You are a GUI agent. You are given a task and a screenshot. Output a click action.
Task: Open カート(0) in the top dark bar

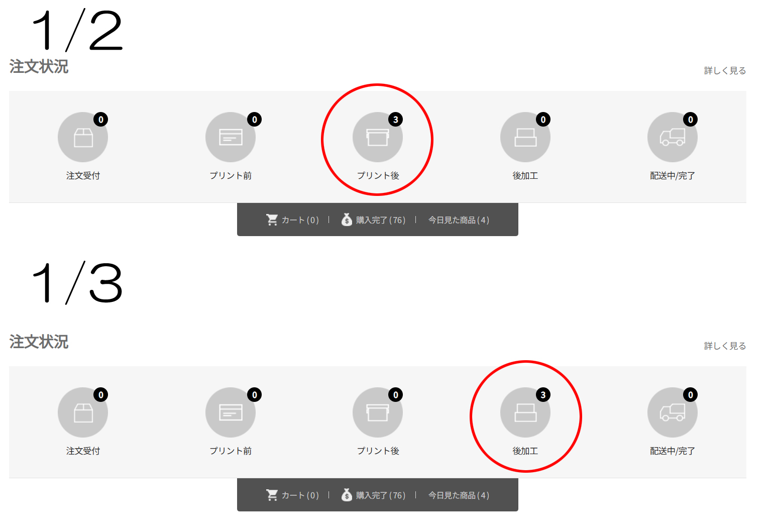292,220
